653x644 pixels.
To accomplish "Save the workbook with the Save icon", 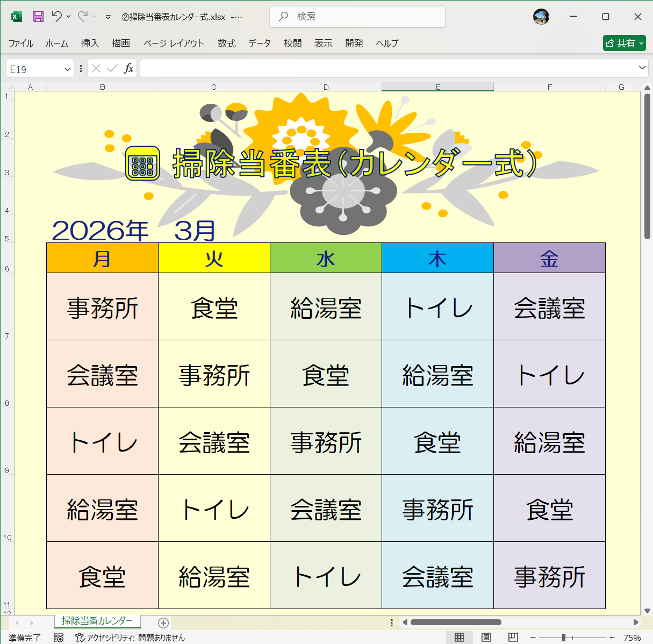I will [x=38, y=17].
